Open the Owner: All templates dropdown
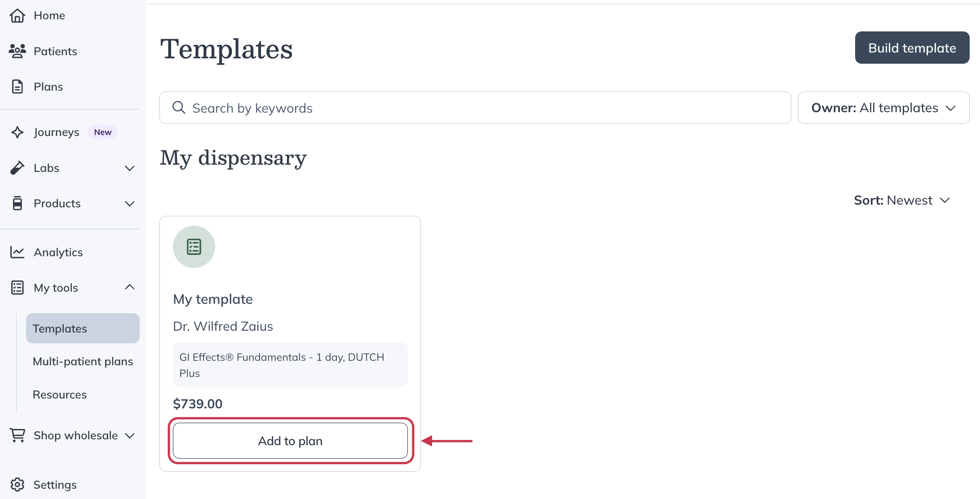980x499 pixels. (883, 108)
